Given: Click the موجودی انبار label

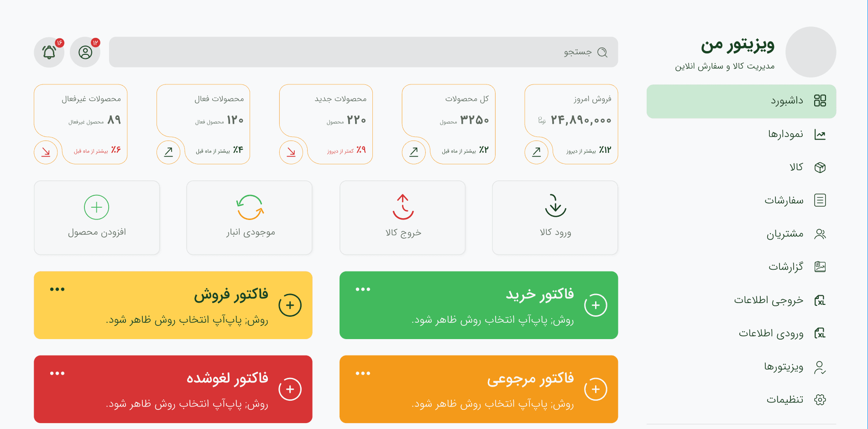Looking at the screenshot, I should (251, 233).
